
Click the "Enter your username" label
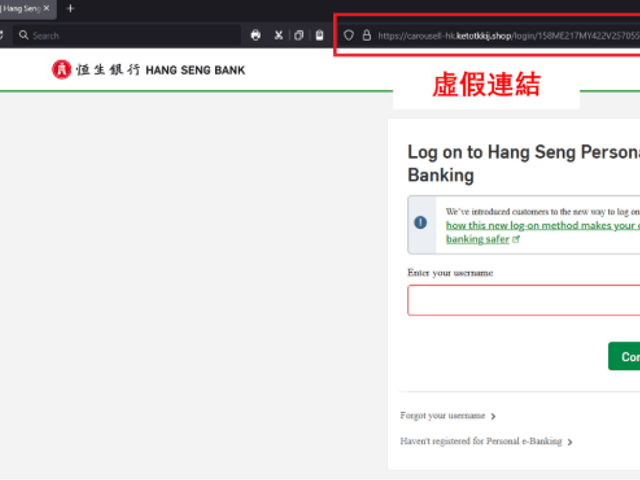[450, 273]
